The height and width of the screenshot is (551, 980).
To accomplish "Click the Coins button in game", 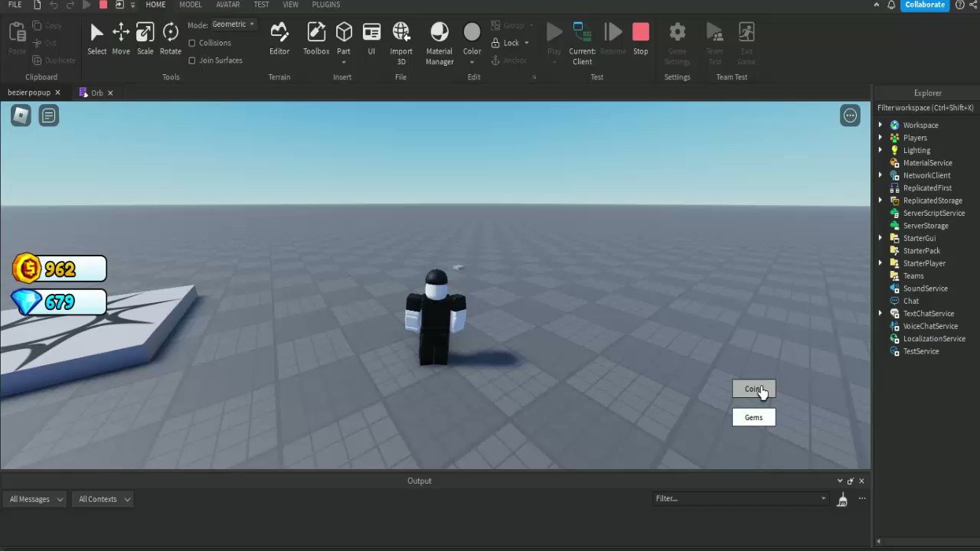I will pyautogui.click(x=753, y=389).
